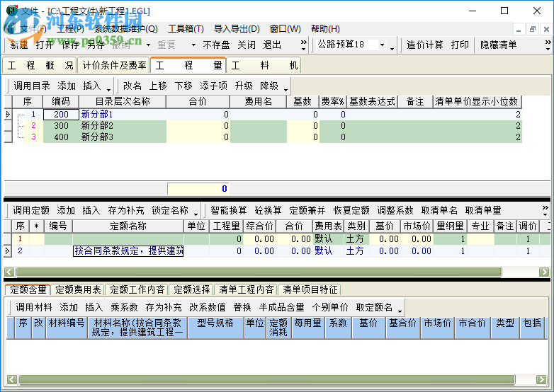Click 上移 in the directory toolbar

(158, 86)
